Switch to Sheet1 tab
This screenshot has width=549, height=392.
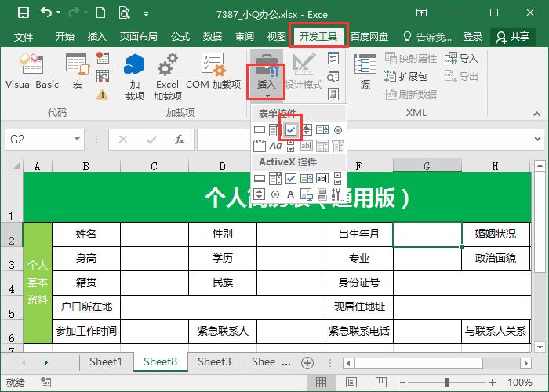[105, 361]
